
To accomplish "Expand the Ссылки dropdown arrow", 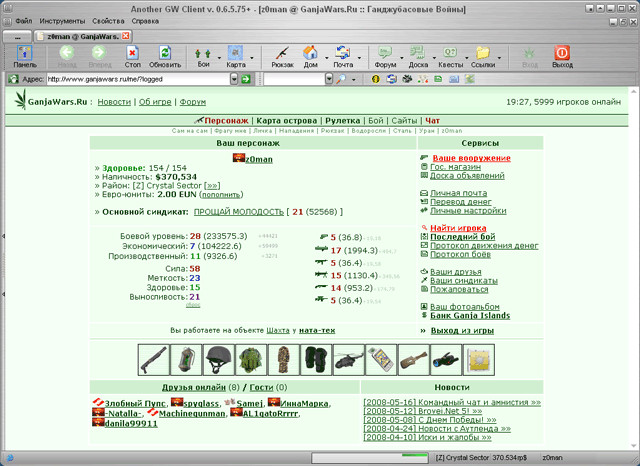I will pos(499,58).
